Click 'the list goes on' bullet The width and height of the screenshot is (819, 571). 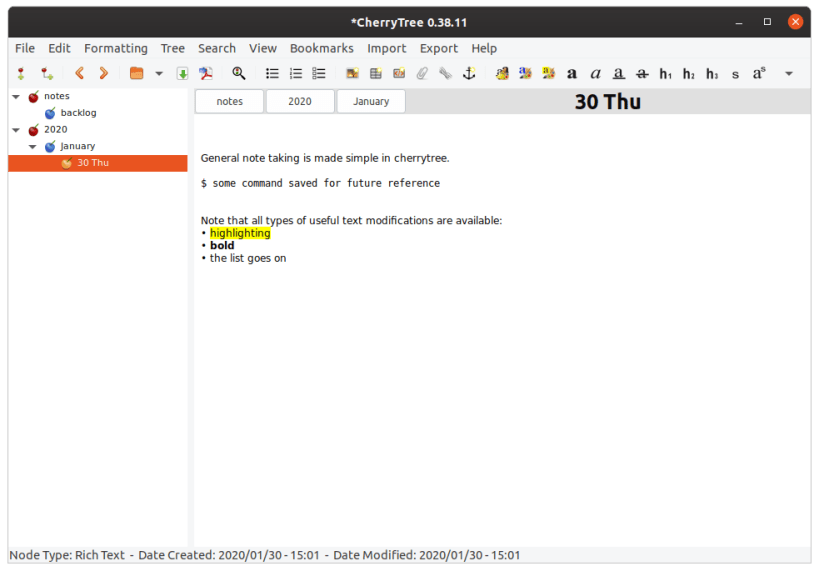click(x=248, y=258)
